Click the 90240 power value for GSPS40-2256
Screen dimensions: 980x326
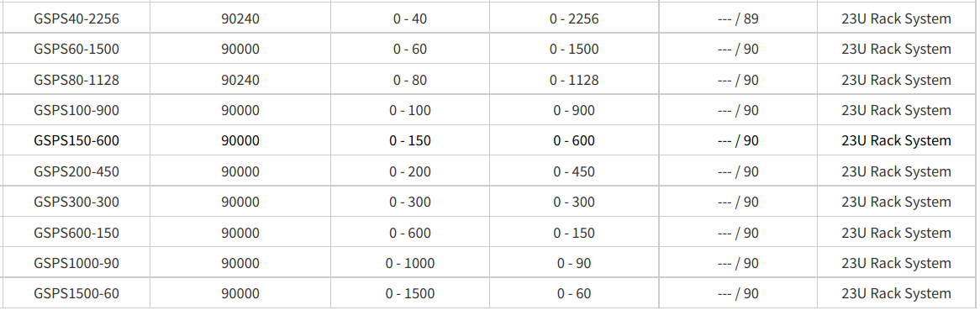point(240,18)
